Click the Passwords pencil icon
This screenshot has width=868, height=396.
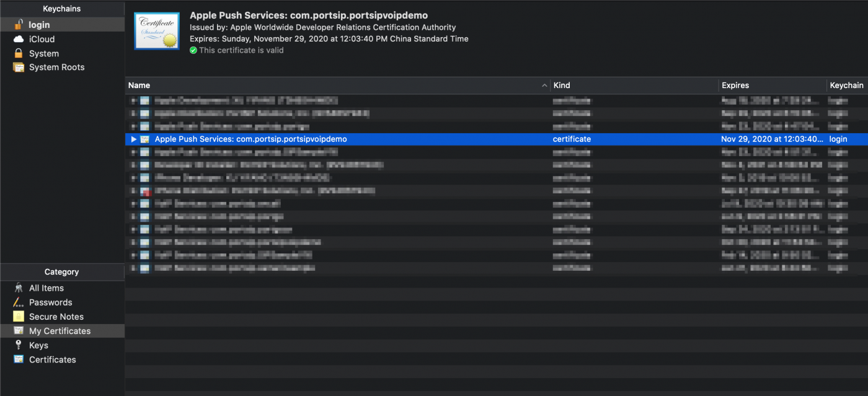point(19,302)
